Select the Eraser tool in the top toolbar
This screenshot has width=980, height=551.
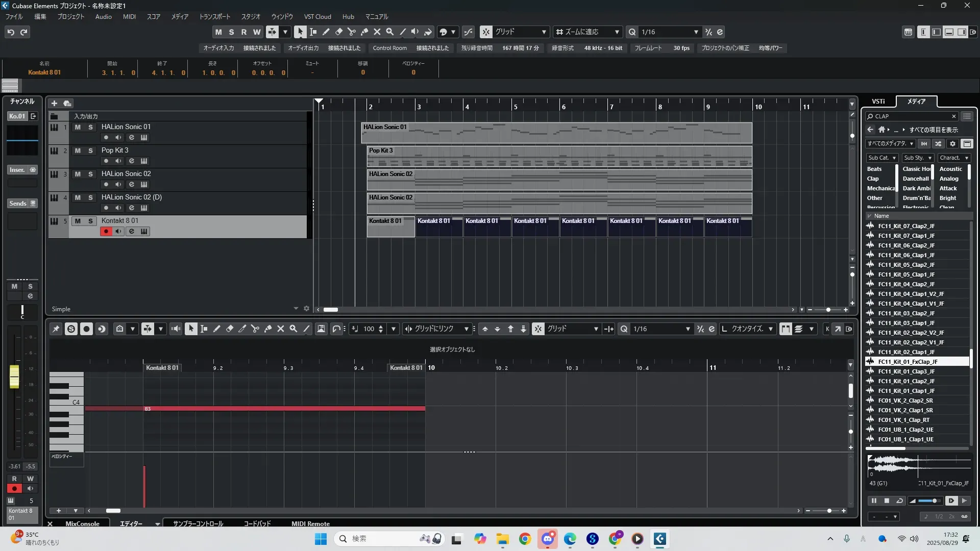coord(338,32)
